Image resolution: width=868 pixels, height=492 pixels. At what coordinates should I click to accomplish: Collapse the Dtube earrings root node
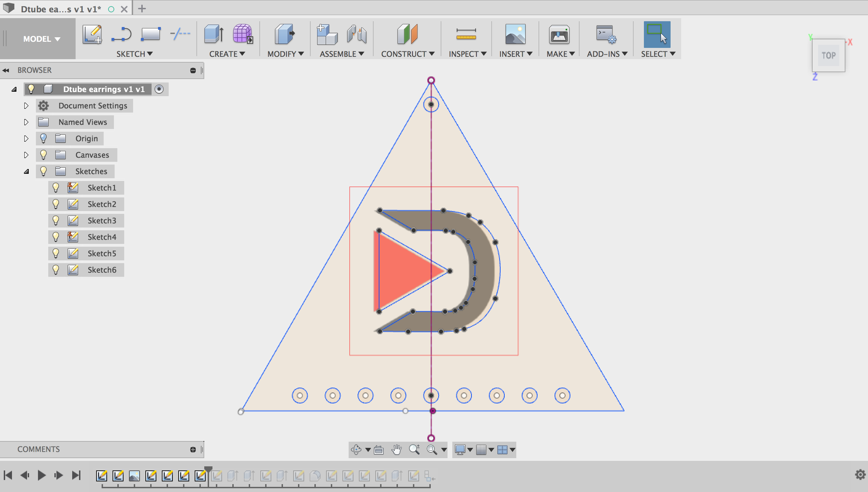pyautogui.click(x=14, y=89)
